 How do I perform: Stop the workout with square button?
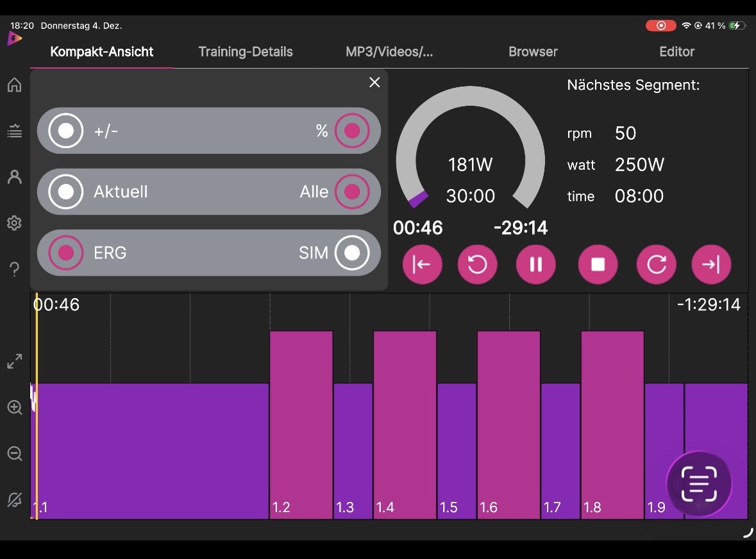coord(598,264)
